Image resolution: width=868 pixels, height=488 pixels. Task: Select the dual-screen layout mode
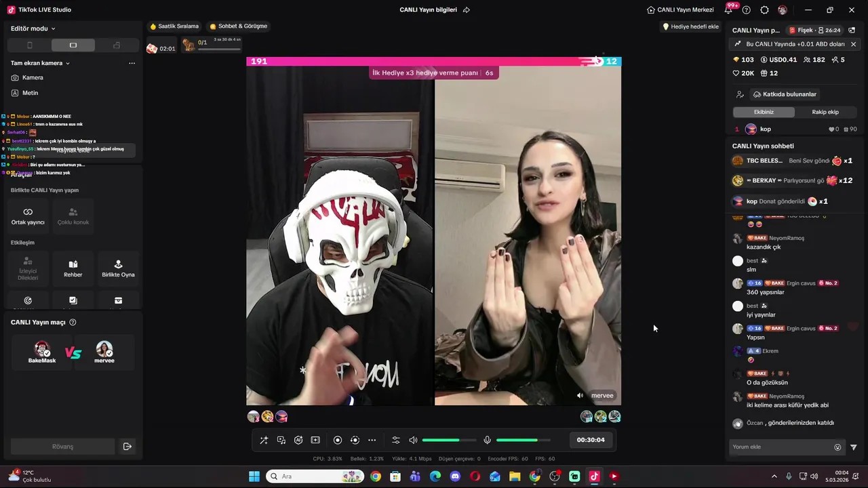coord(117,45)
